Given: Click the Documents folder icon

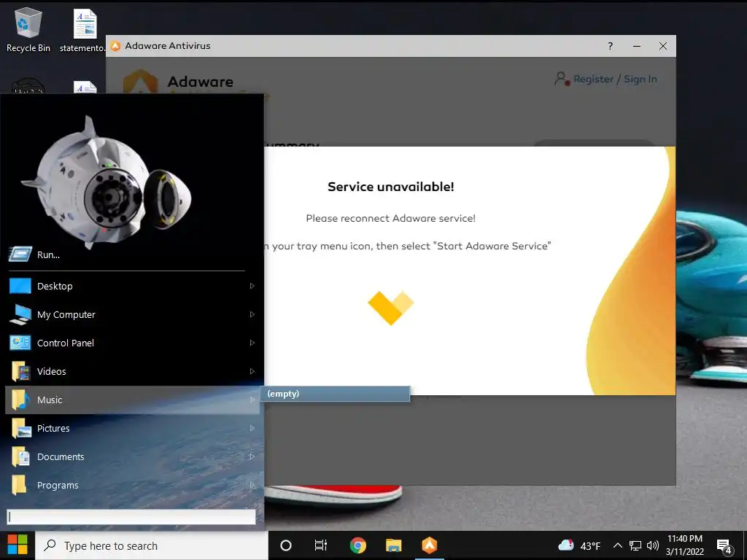Looking at the screenshot, I should coord(20,456).
